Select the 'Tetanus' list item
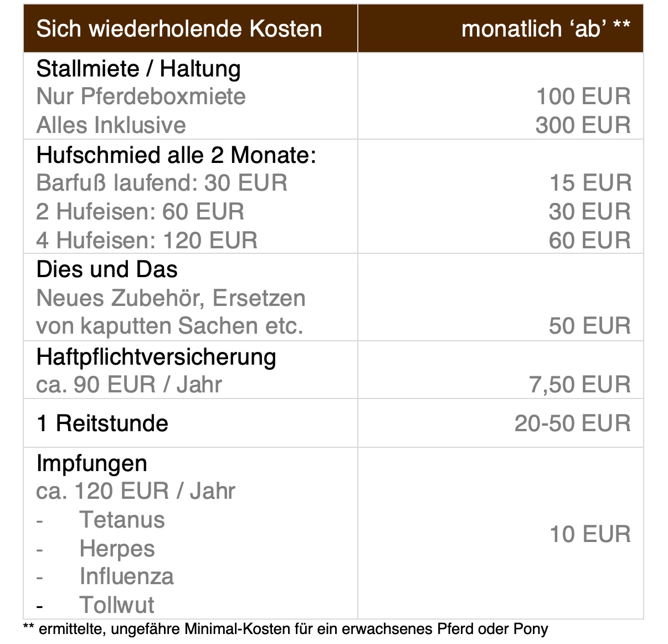The image size is (668, 644). click(x=122, y=520)
